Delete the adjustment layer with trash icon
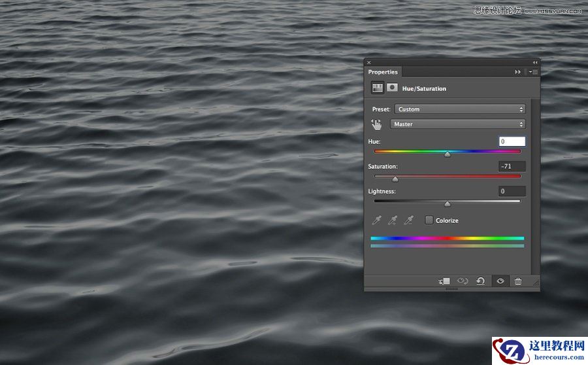The width and height of the screenshot is (588, 365). (518, 281)
